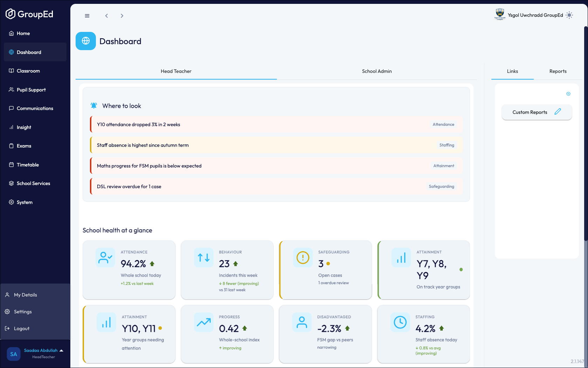The height and width of the screenshot is (368, 588).
Task: Open the Custom Reports button
Action: (537, 112)
